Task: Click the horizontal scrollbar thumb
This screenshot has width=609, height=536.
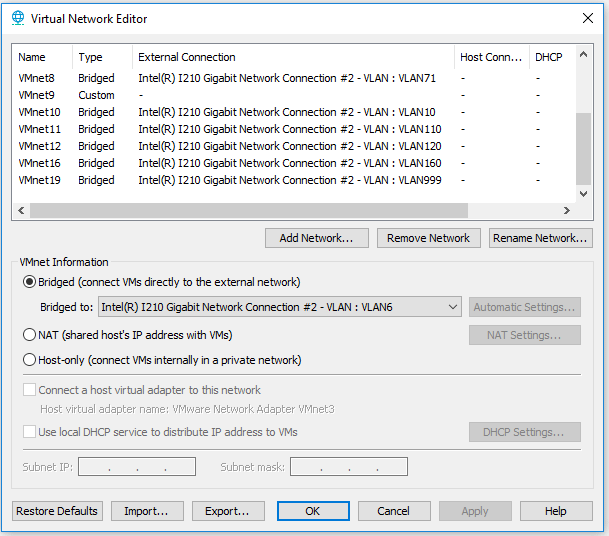Action: [x=249, y=210]
